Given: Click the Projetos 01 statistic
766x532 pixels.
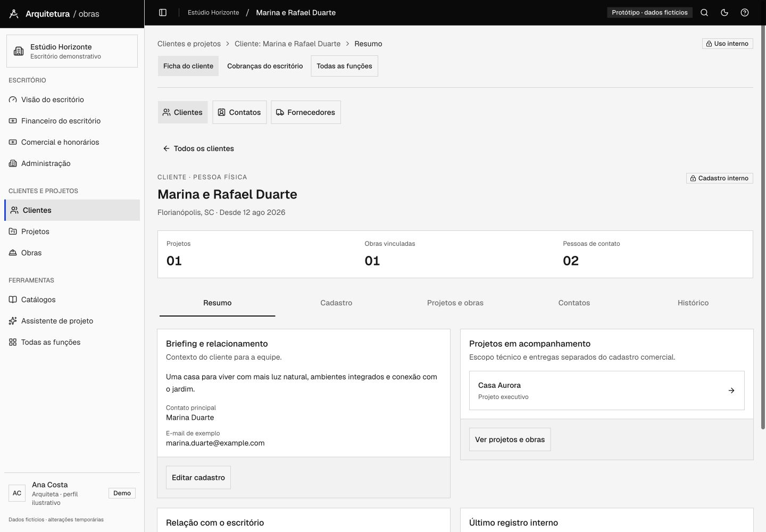Looking at the screenshot, I should 256,254.
